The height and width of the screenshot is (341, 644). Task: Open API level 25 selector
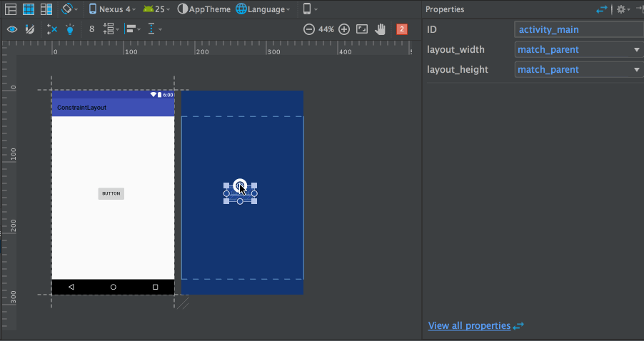pyautogui.click(x=156, y=9)
